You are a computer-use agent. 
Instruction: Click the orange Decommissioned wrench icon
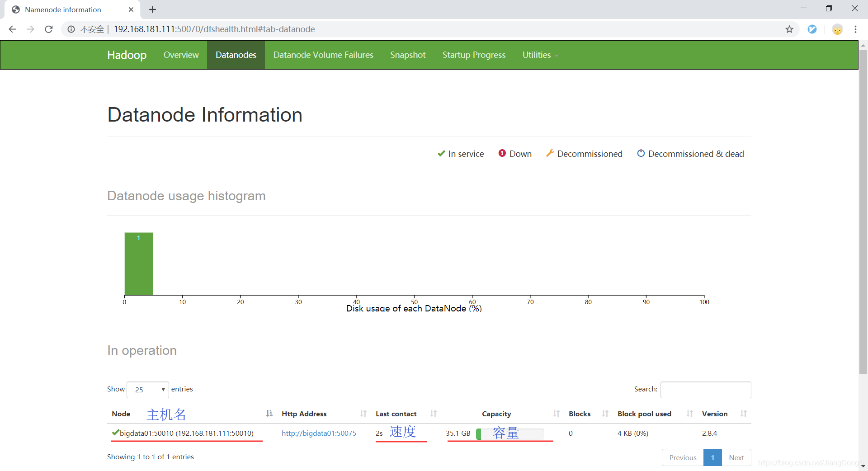coord(550,153)
